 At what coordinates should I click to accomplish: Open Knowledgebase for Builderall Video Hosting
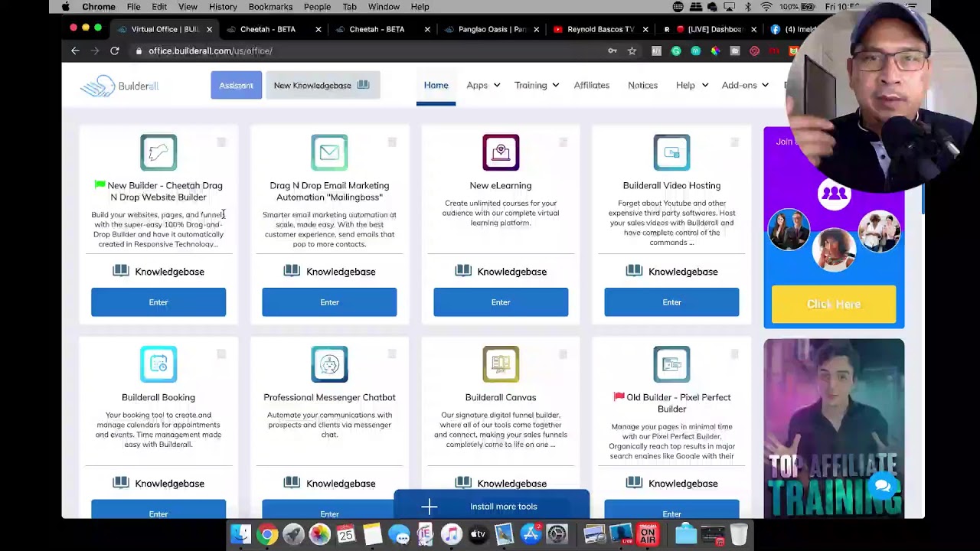pos(671,272)
